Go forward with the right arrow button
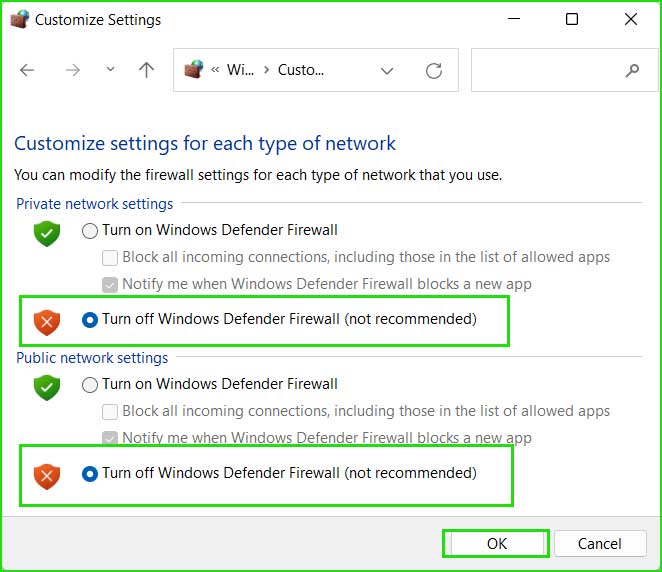662x572 pixels. click(x=73, y=70)
